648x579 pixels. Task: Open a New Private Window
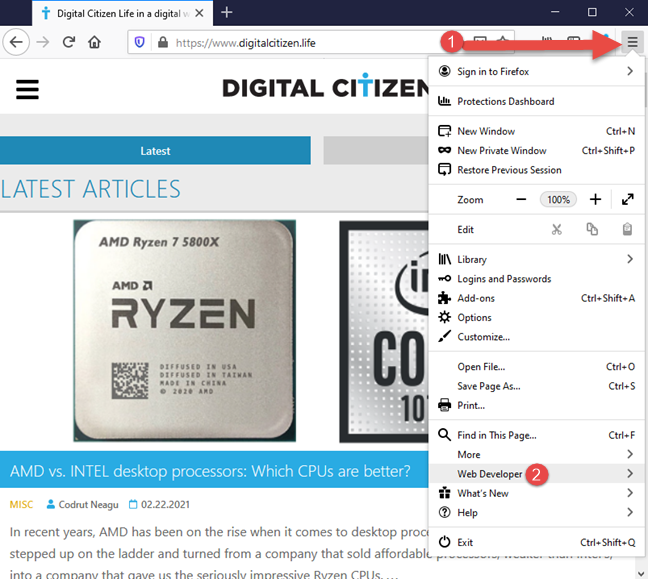[x=536, y=151]
